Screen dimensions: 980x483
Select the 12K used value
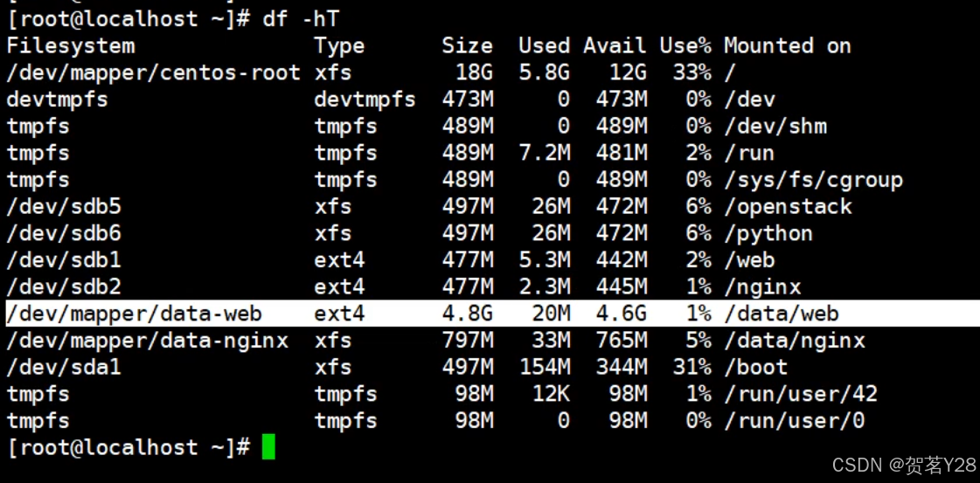coord(552,394)
